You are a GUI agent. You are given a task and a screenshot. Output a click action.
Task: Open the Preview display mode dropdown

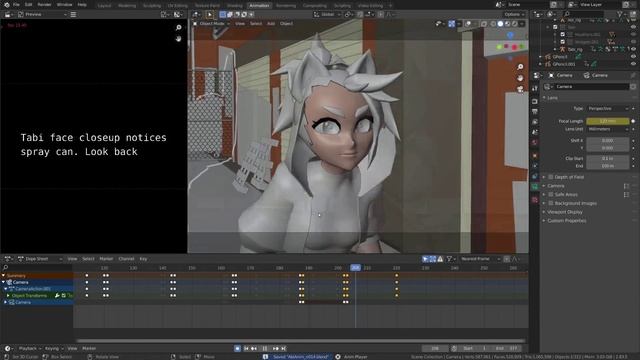42,14
